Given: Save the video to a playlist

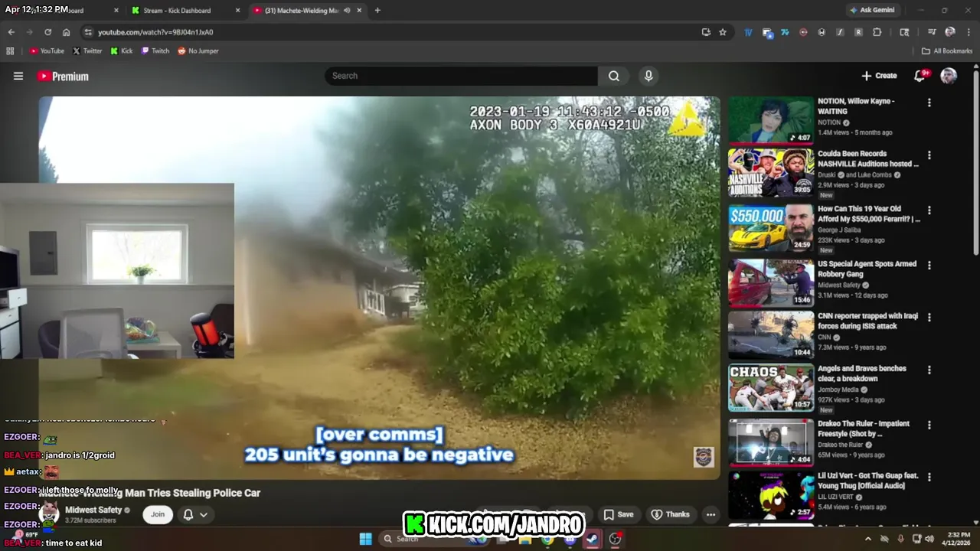Looking at the screenshot, I should [619, 514].
